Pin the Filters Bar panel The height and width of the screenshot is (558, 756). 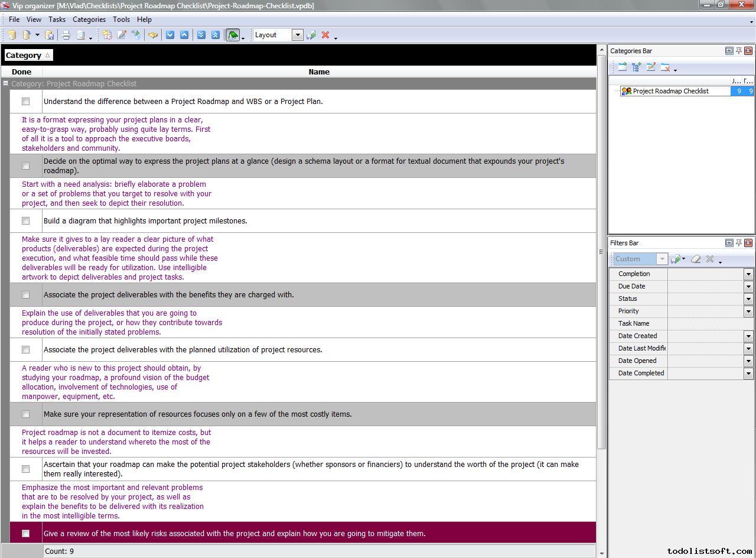pos(738,243)
